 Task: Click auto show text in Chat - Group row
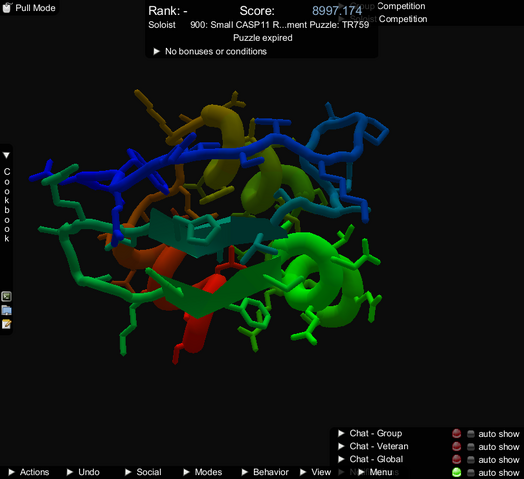(x=499, y=434)
